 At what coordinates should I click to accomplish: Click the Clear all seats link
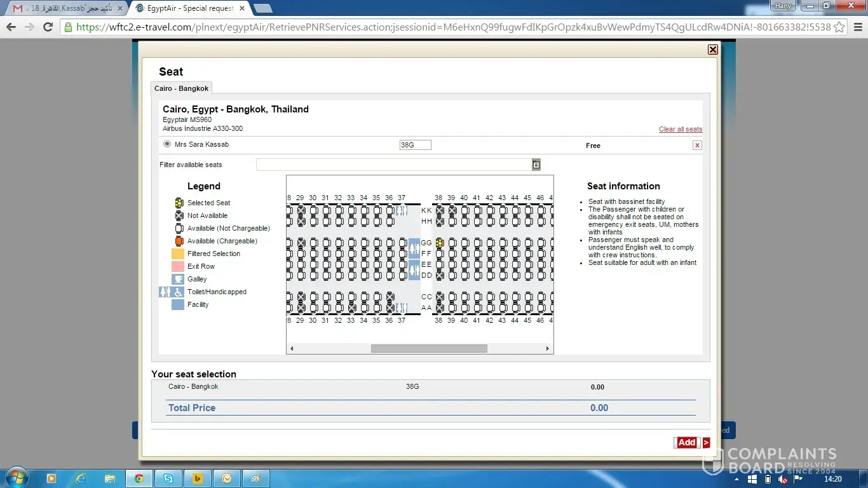pos(680,129)
